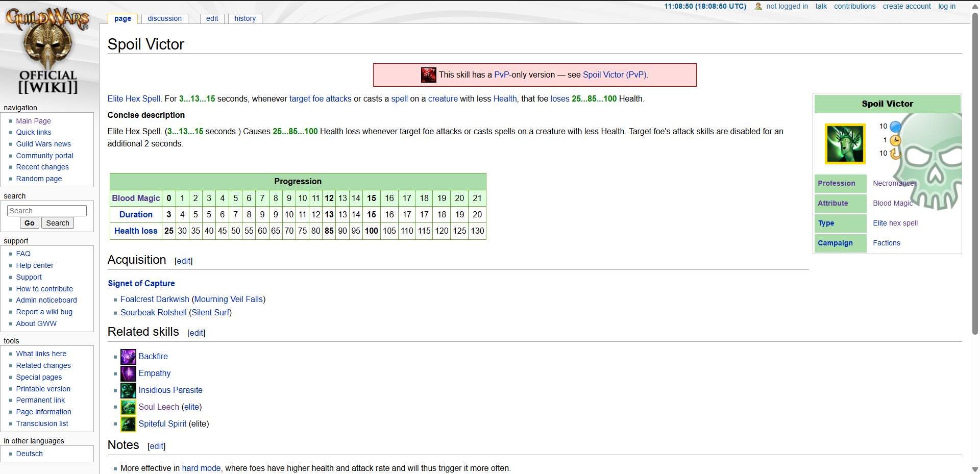This screenshot has height=474, width=980.
Task: Open How to contribute link
Action: click(44, 289)
